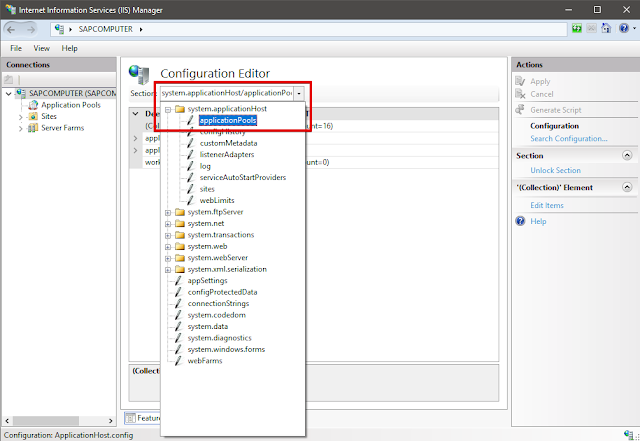Click the Back navigation arrow
The height and width of the screenshot is (441, 640).
click(x=11, y=29)
